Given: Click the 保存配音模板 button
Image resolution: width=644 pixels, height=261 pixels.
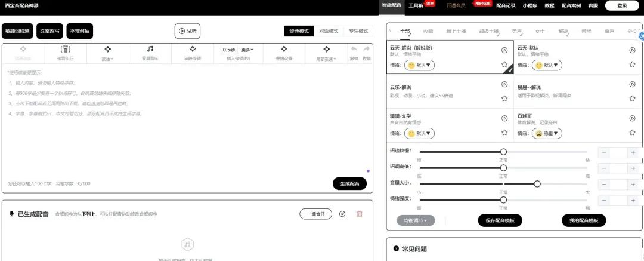Looking at the screenshot, I should point(500,220).
